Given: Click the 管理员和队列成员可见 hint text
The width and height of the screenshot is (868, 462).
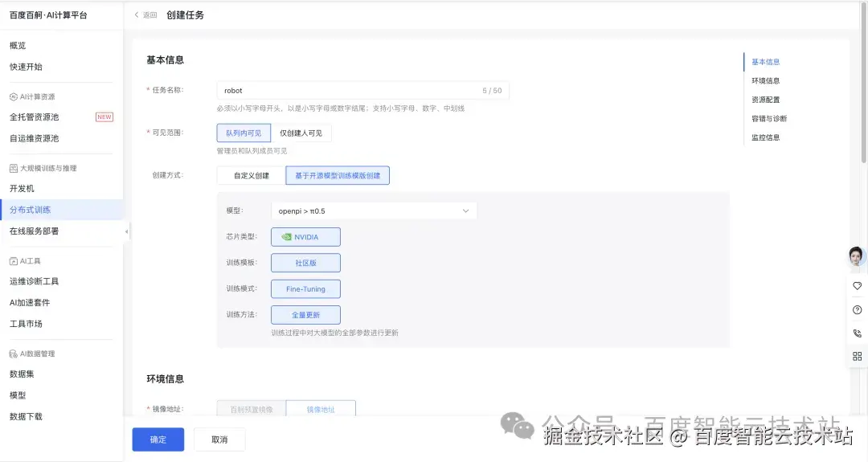Looking at the screenshot, I should pos(252,150).
